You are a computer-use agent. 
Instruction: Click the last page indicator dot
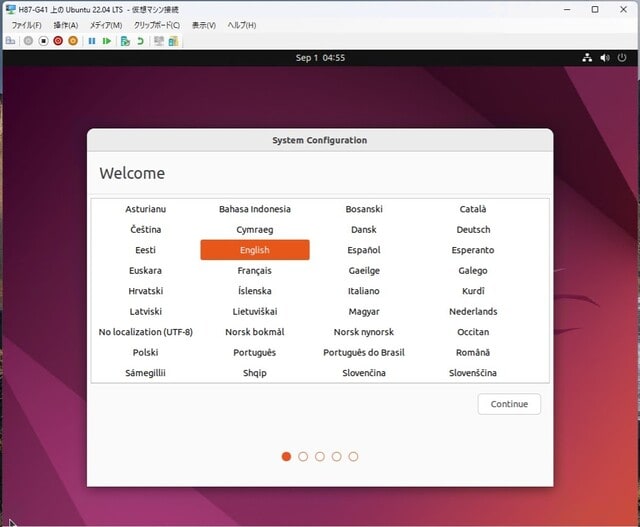tap(353, 456)
